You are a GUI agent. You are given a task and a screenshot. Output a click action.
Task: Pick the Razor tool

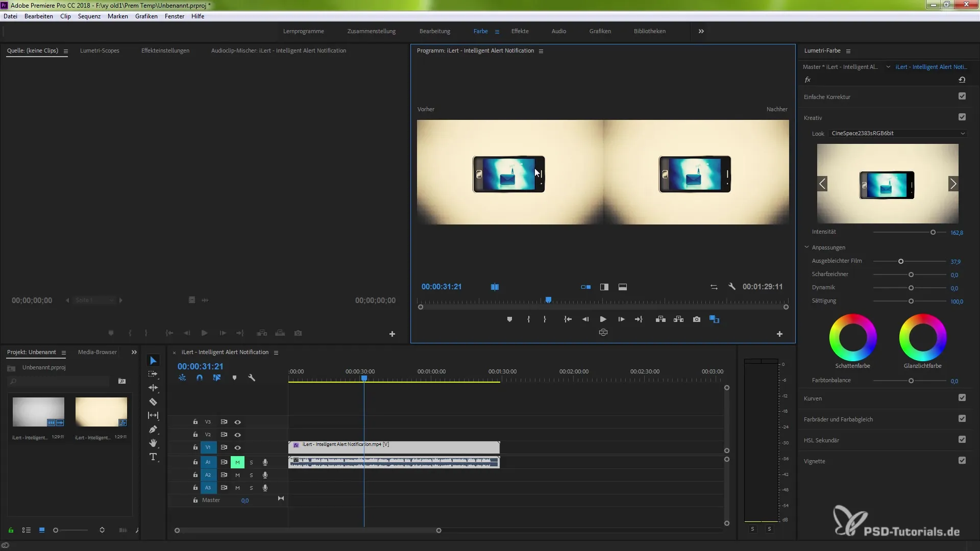[153, 402]
